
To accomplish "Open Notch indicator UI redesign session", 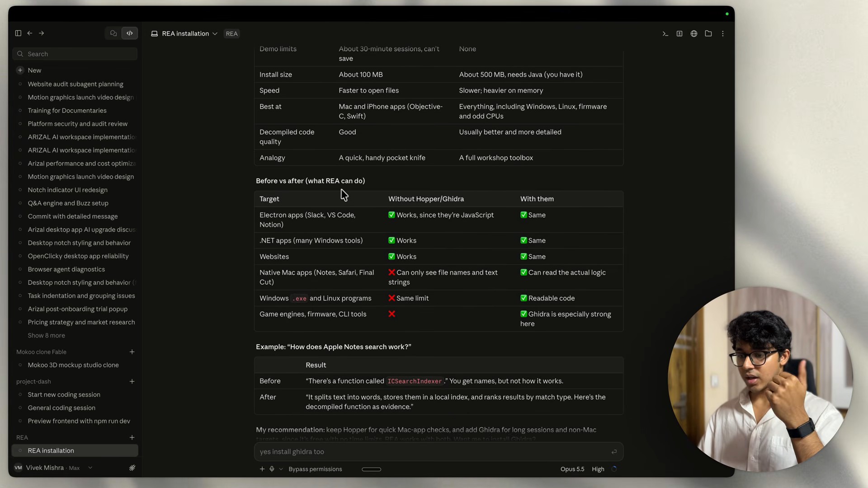I will click(67, 190).
